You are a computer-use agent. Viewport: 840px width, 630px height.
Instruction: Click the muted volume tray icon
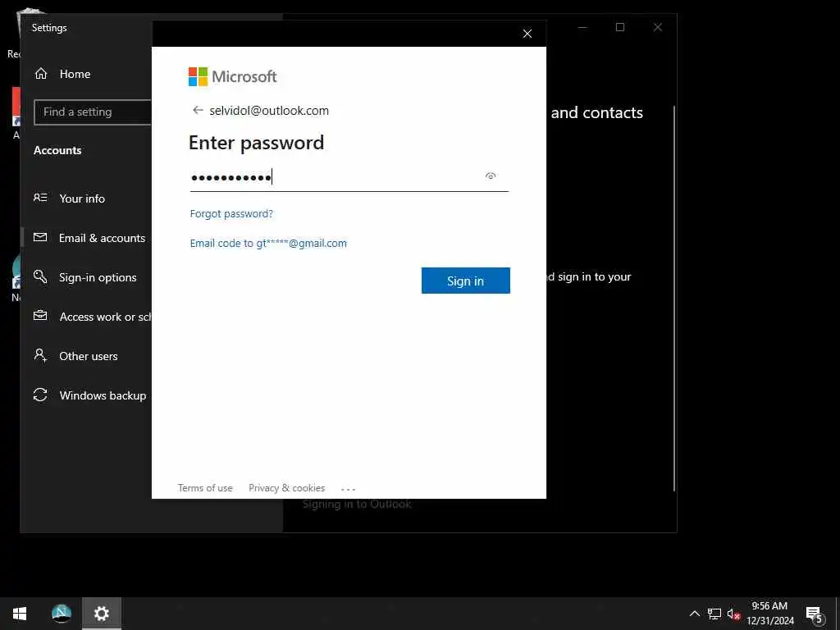coord(733,614)
